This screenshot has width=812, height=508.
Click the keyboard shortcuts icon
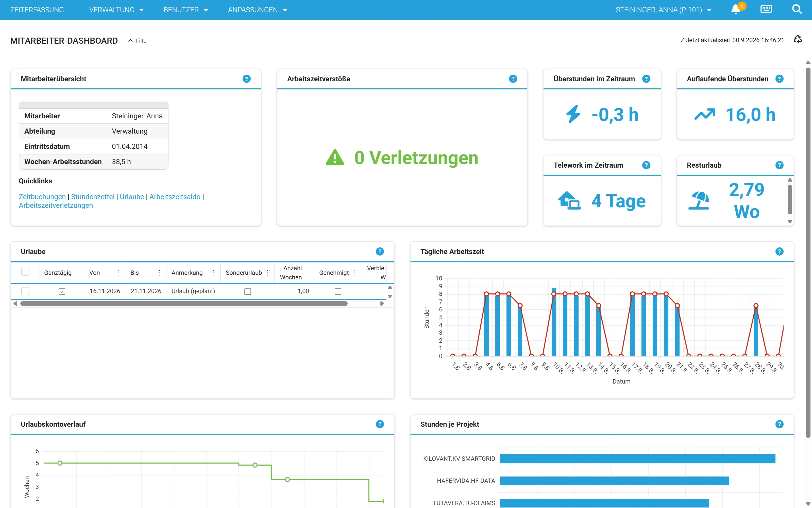[766, 9]
